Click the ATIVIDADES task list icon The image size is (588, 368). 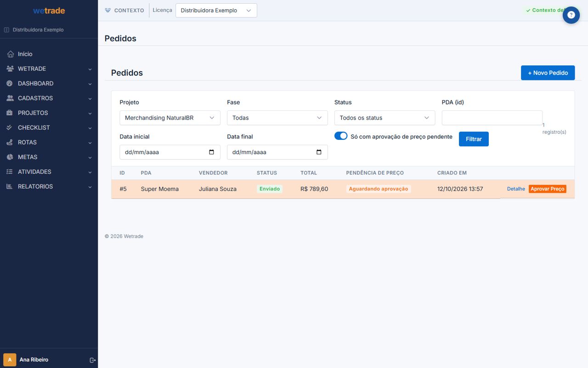[x=10, y=172]
